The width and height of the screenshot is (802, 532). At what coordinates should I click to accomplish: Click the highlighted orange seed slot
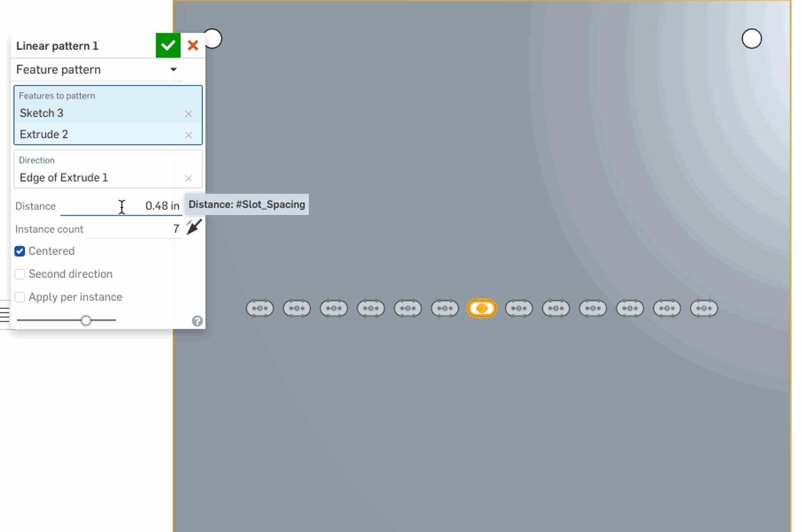click(482, 309)
